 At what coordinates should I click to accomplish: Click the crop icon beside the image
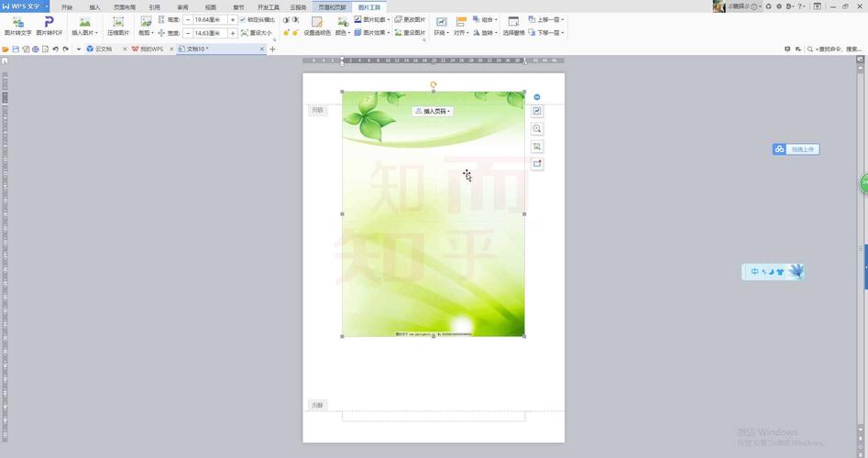tap(537, 147)
